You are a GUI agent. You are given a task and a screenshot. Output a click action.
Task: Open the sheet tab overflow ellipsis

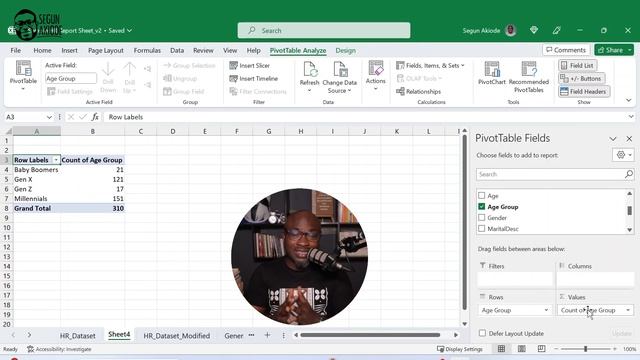point(251,335)
